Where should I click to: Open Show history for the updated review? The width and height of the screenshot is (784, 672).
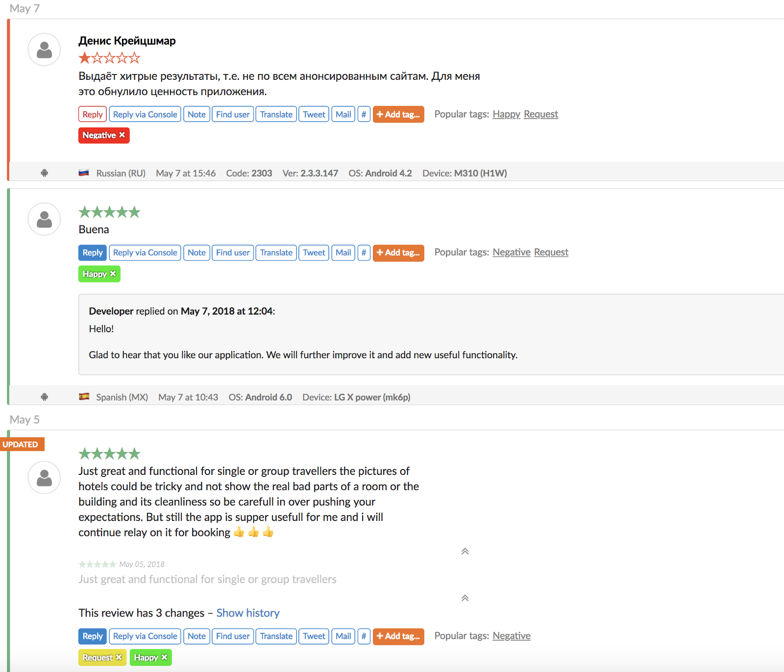[x=248, y=613]
